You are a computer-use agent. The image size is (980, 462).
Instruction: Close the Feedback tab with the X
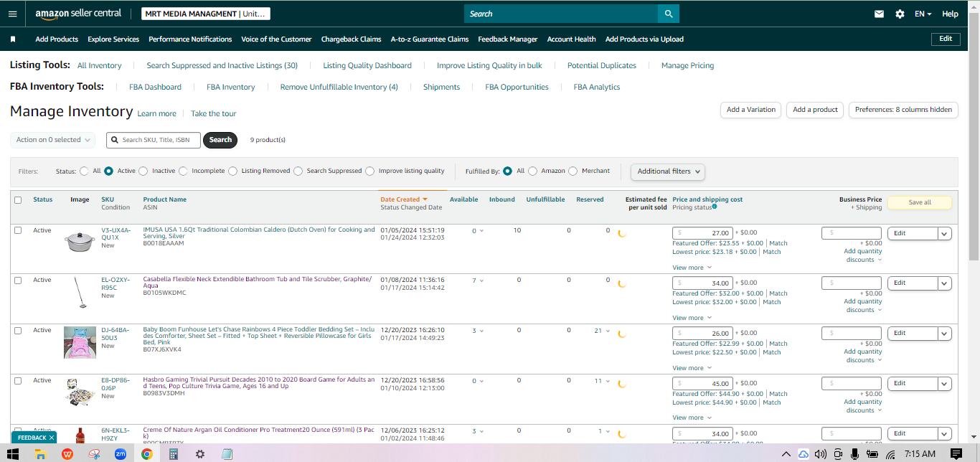coord(52,438)
